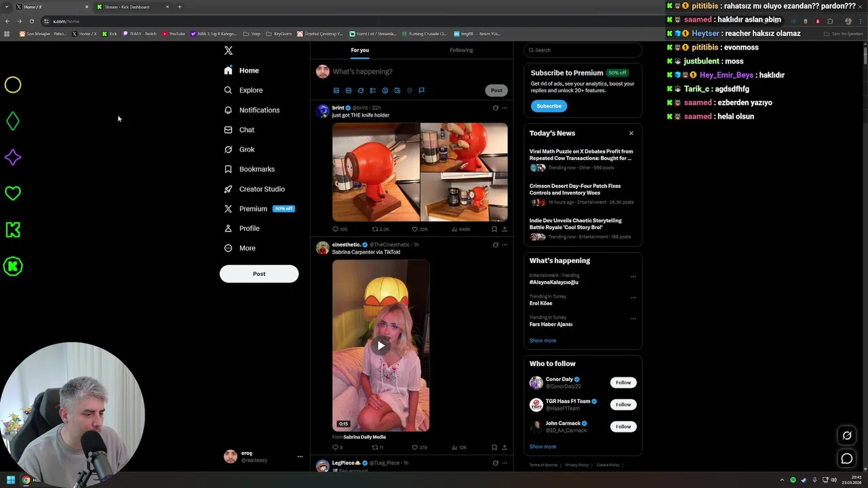Open Bookmarks in the sidebar
The height and width of the screenshot is (488, 868).
[x=250, y=169]
